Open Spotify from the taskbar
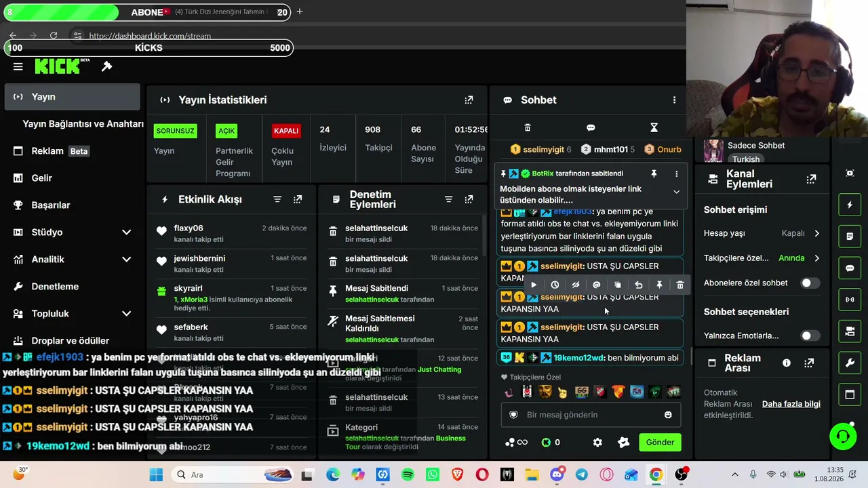 pos(408,474)
